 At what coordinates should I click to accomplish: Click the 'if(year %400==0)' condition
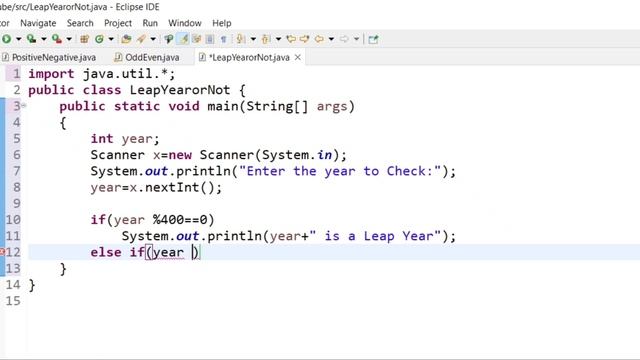[x=152, y=220]
